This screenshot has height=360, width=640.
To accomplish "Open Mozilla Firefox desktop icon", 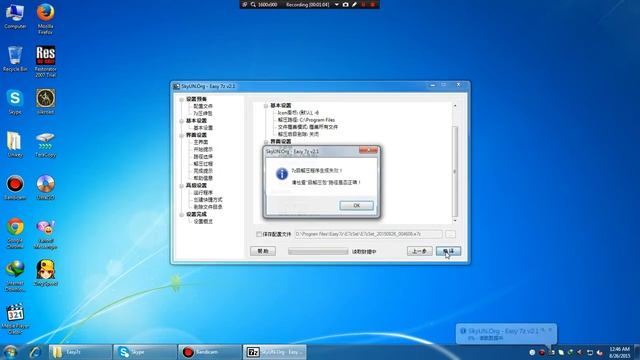I will click(45, 18).
